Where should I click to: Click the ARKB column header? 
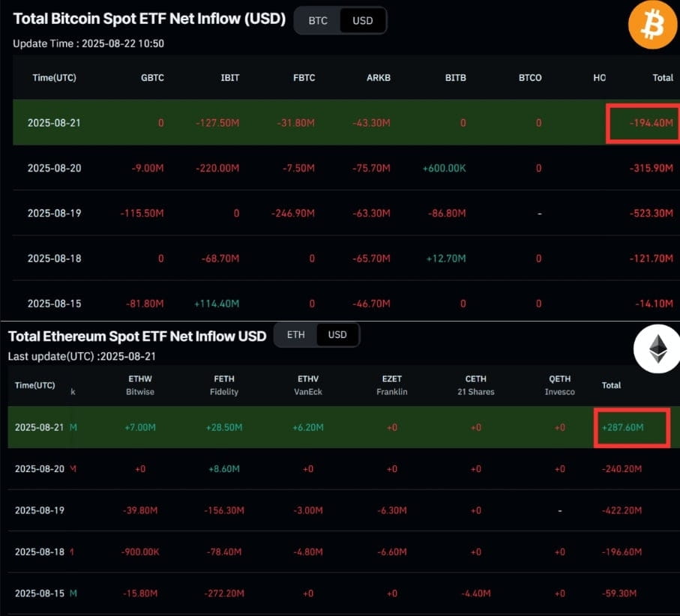pos(379,78)
